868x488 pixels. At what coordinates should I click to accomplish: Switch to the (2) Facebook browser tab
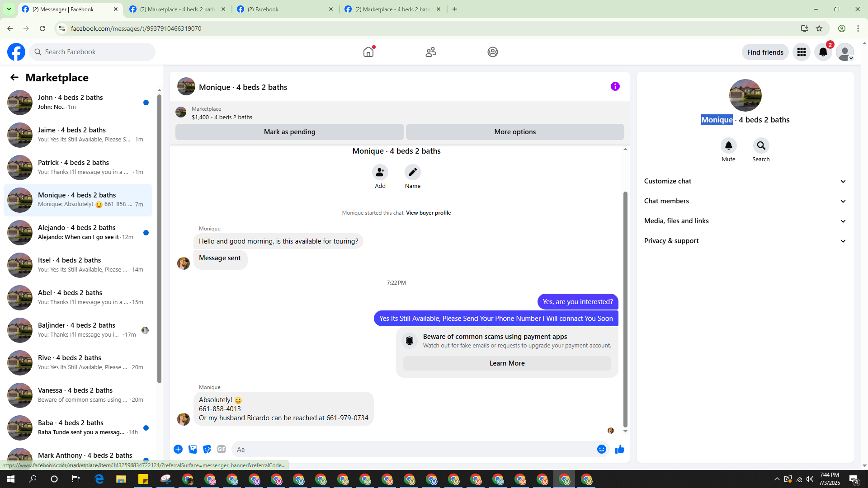tap(285, 9)
